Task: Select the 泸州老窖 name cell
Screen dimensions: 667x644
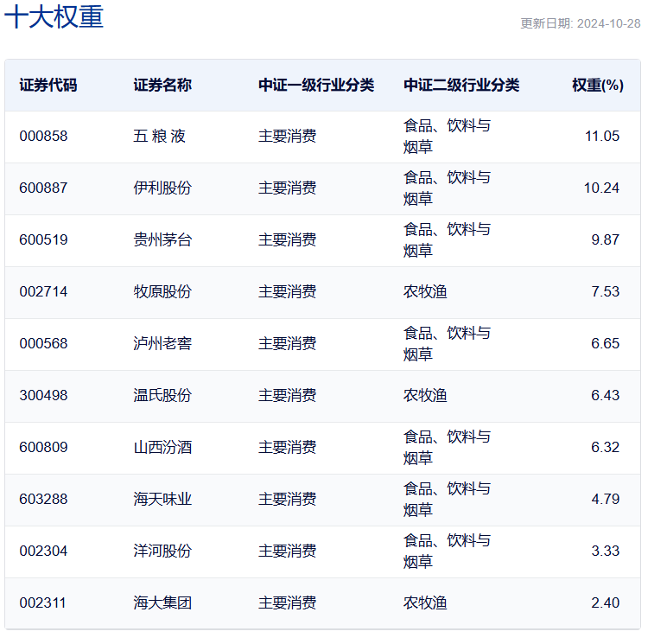Action: click(162, 343)
